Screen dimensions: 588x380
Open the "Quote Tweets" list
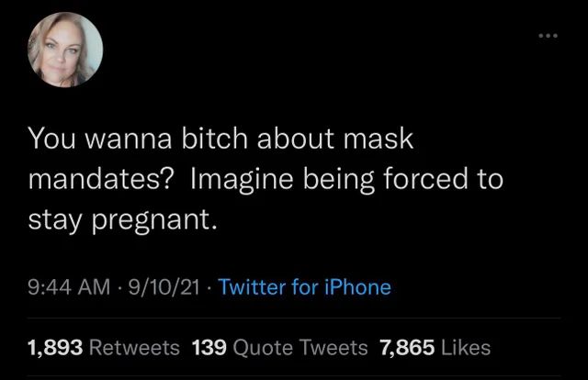(300, 348)
